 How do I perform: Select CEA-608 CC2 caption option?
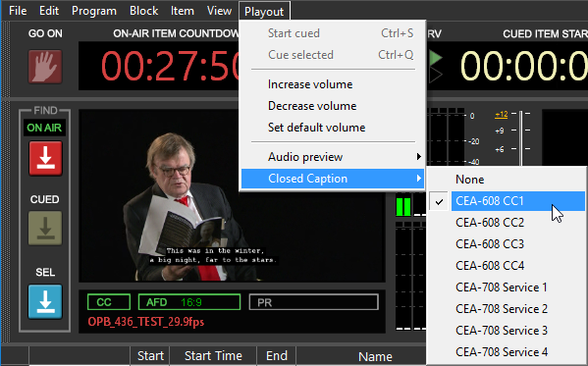tap(507, 223)
